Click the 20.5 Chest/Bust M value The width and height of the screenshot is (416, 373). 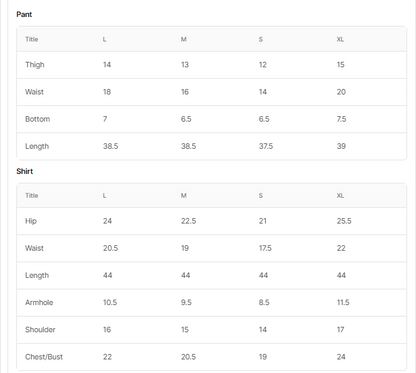point(188,357)
